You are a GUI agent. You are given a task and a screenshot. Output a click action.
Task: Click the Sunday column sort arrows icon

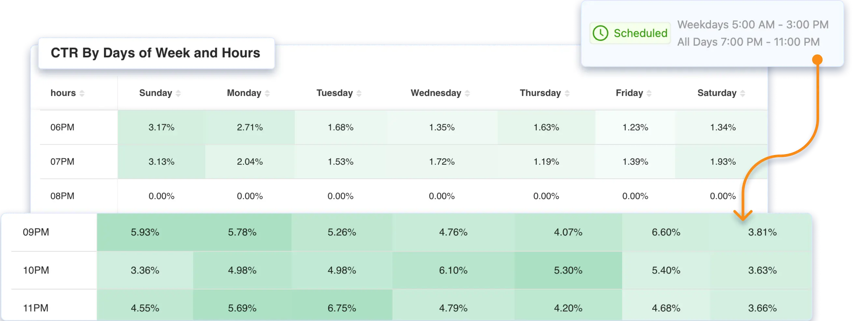pos(178,93)
